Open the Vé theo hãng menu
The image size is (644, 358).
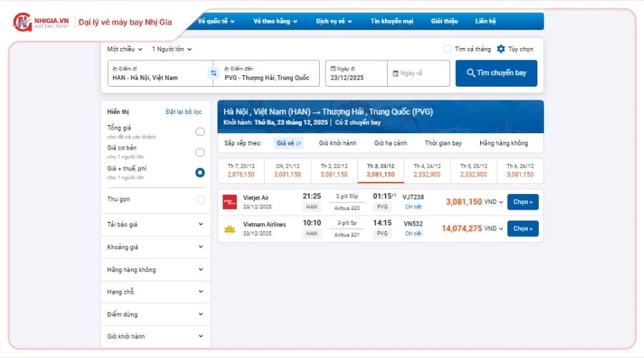275,21
